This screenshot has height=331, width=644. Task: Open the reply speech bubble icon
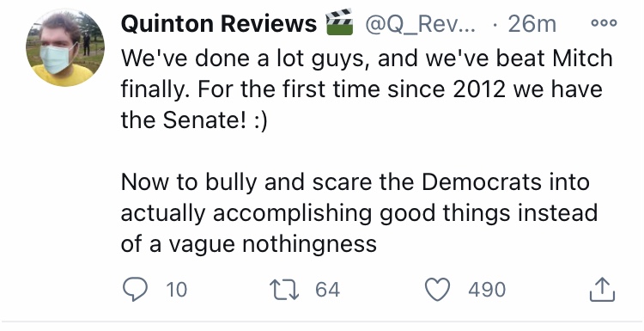click(x=135, y=289)
